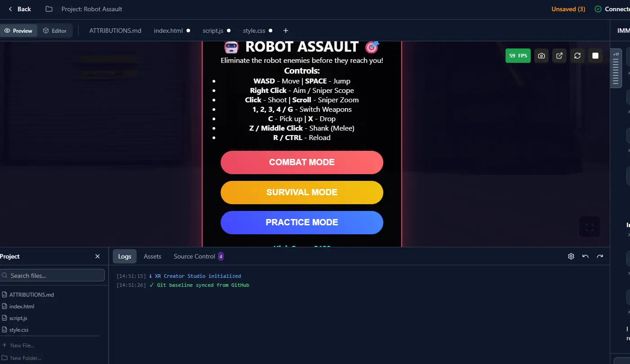Viewport: 630px width, 364px height.
Task: Redo the last change
Action: (600, 256)
